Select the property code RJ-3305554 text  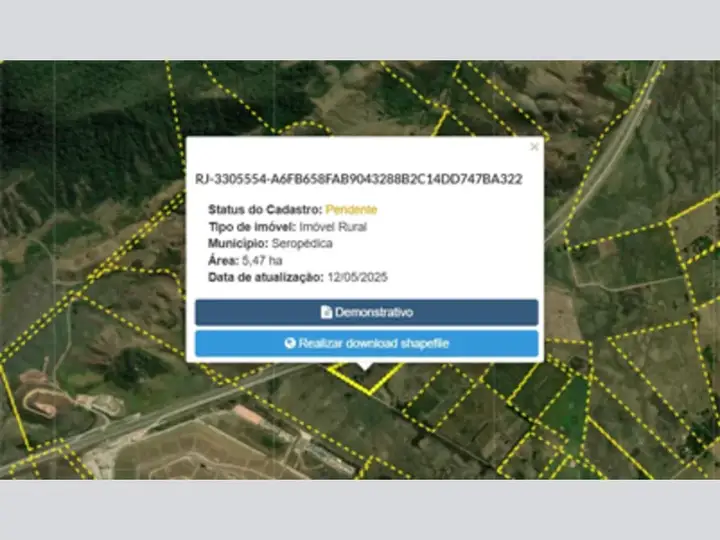coord(359,179)
